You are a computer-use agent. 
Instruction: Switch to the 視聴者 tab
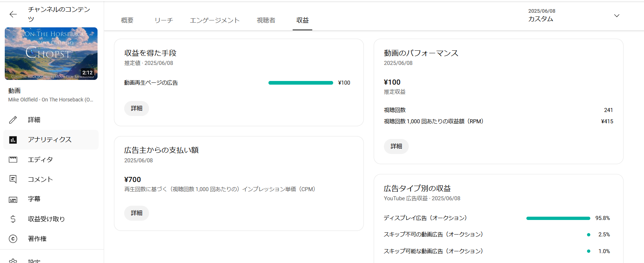[266, 20]
